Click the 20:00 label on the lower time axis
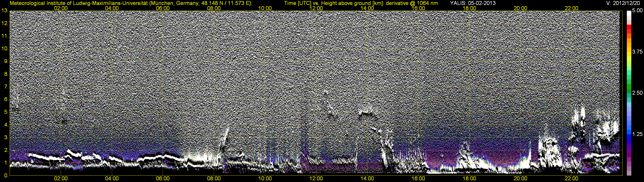Viewport: 644px width, 182px height. [521, 179]
